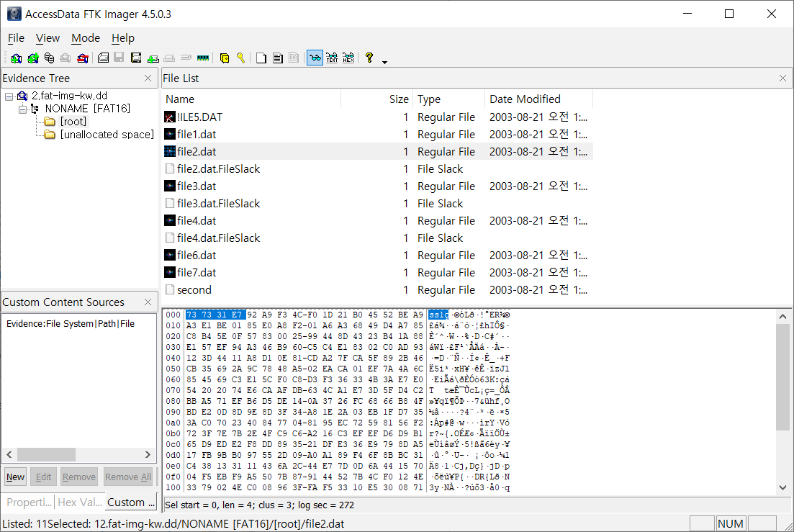
Task: Sort file list by Type column
Action: (x=449, y=99)
